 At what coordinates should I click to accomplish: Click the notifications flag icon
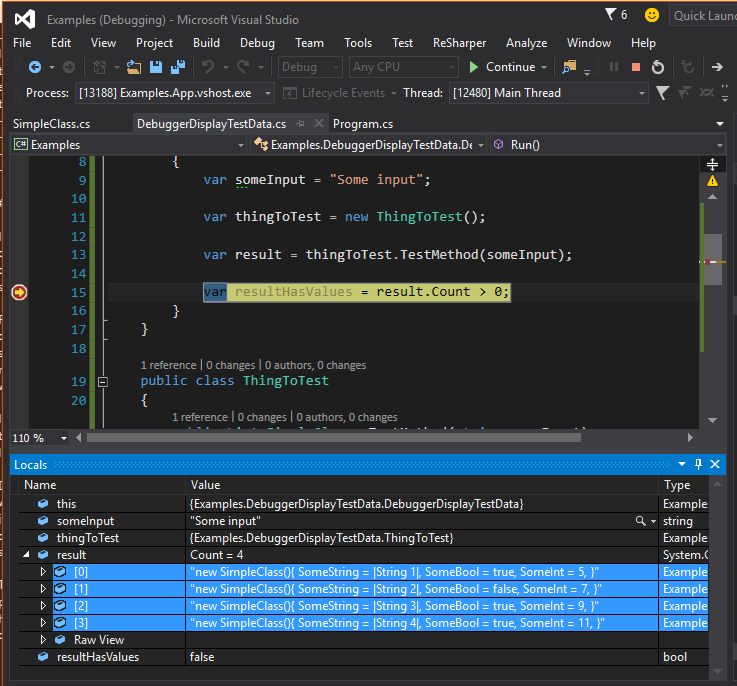[611, 15]
